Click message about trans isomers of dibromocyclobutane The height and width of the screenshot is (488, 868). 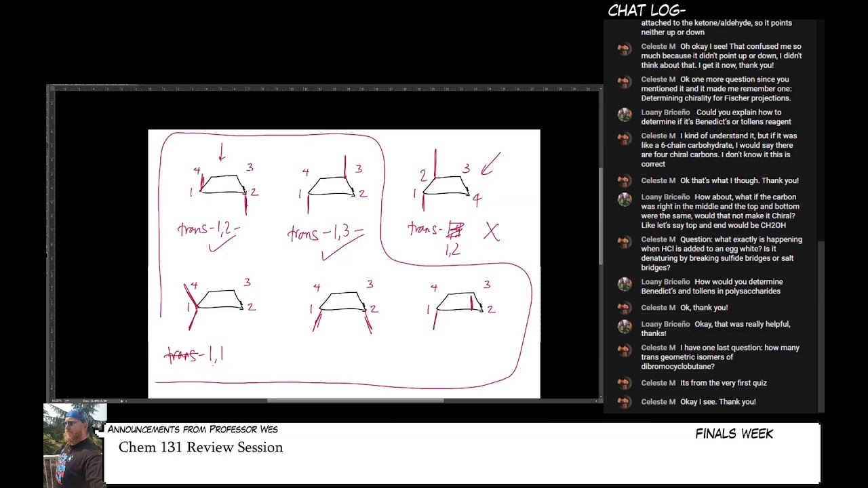click(720, 357)
